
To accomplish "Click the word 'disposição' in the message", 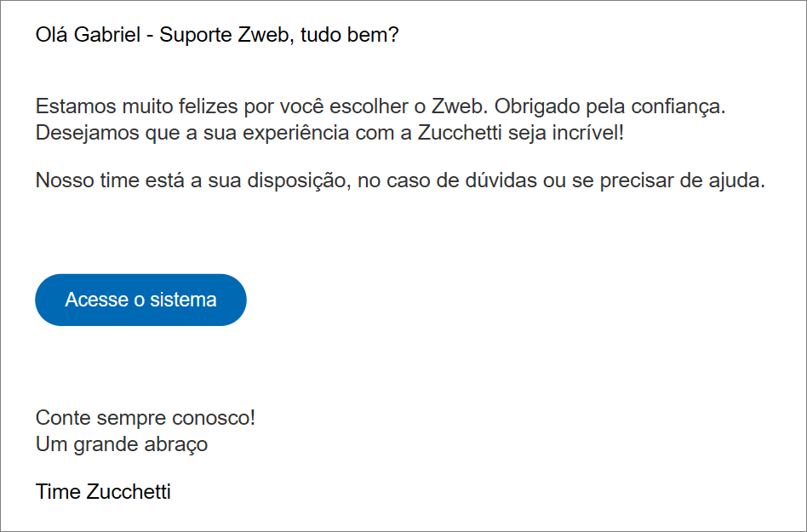I will tap(299, 180).
